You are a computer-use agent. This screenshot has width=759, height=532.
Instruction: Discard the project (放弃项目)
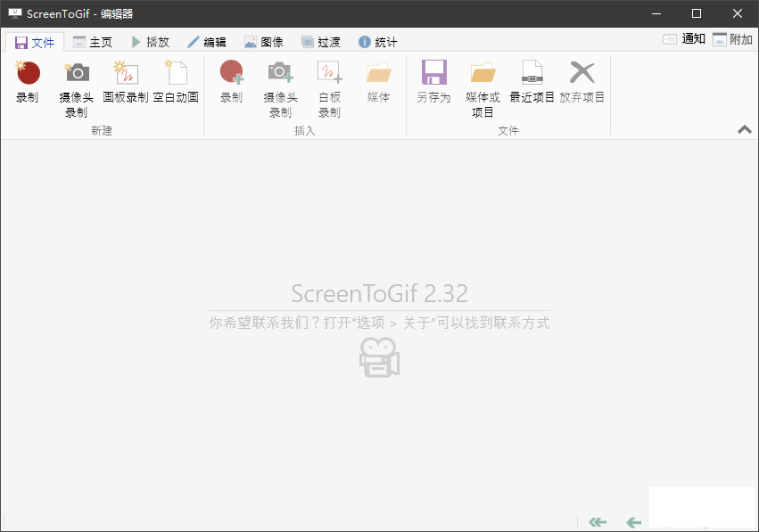click(582, 83)
